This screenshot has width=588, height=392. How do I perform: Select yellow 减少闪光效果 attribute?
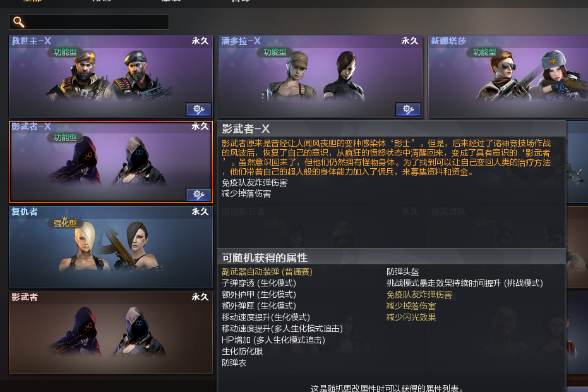click(x=411, y=317)
